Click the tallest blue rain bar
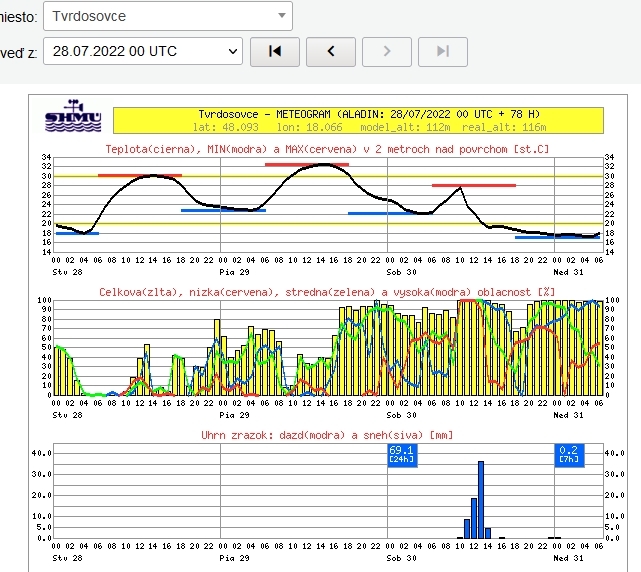Screen dimensions: 641x572 click(481, 499)
